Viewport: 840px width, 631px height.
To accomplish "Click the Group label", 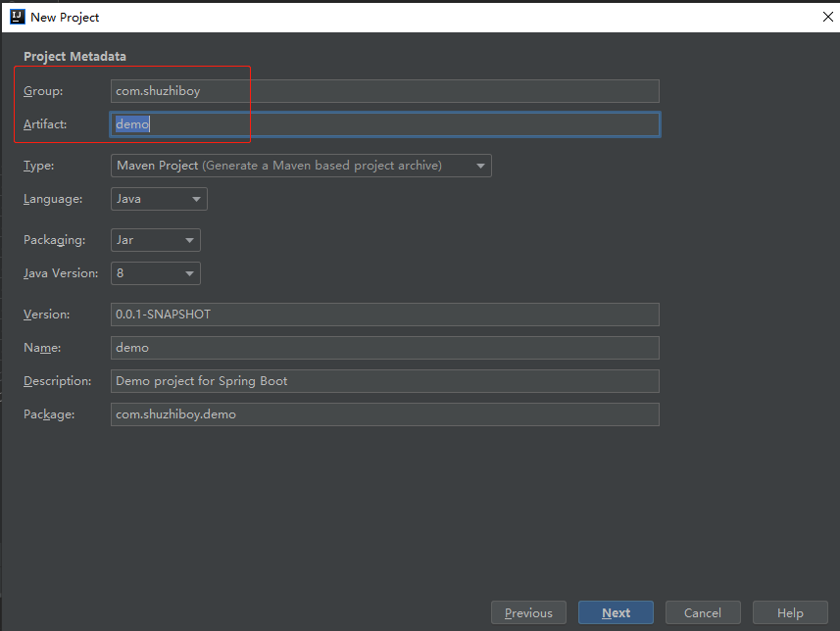I will coord(43,91).
